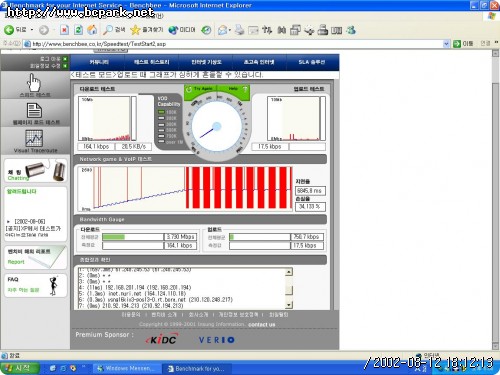500x375 pixels.
Task: Click the green Try Again button
Action: (201, 89)
